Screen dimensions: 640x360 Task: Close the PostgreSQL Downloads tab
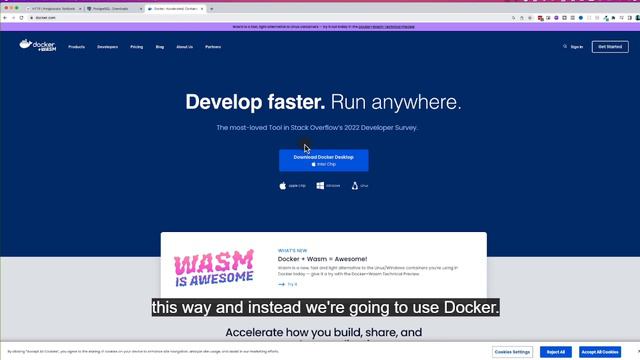click(x=141, y=9)
